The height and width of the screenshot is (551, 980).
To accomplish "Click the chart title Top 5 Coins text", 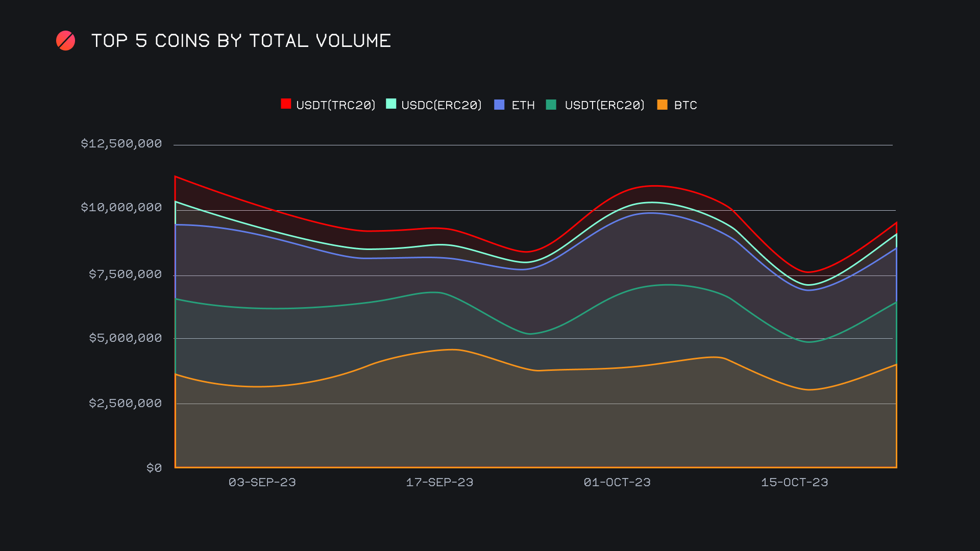I will 241,41.
